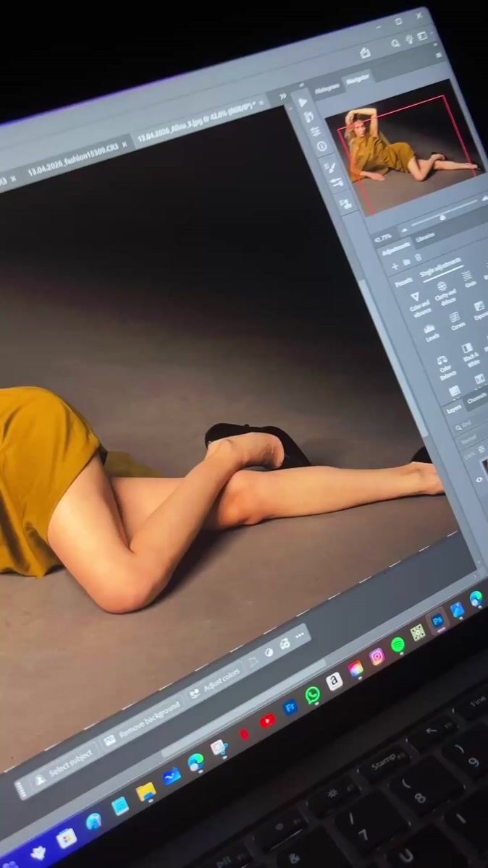488x868 pixels.
Task: Click the home icon in options bar
Action: click(366, 53)
